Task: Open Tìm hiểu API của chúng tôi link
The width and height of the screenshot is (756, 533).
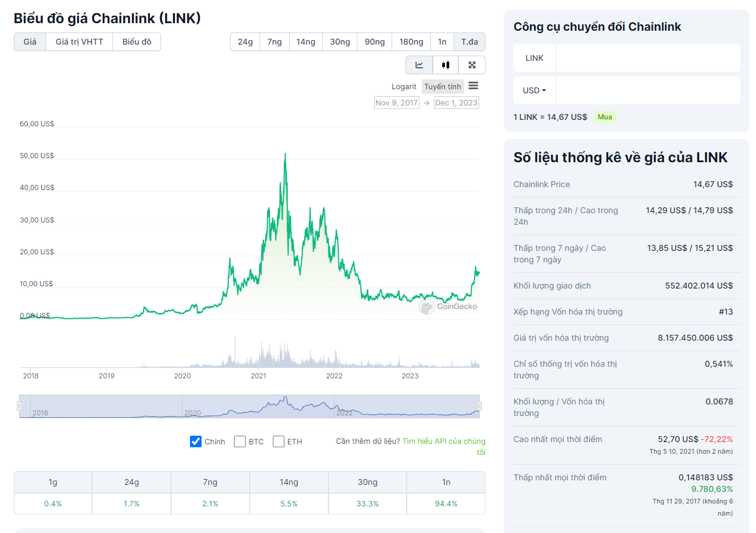Action: (x=444, y=447)
